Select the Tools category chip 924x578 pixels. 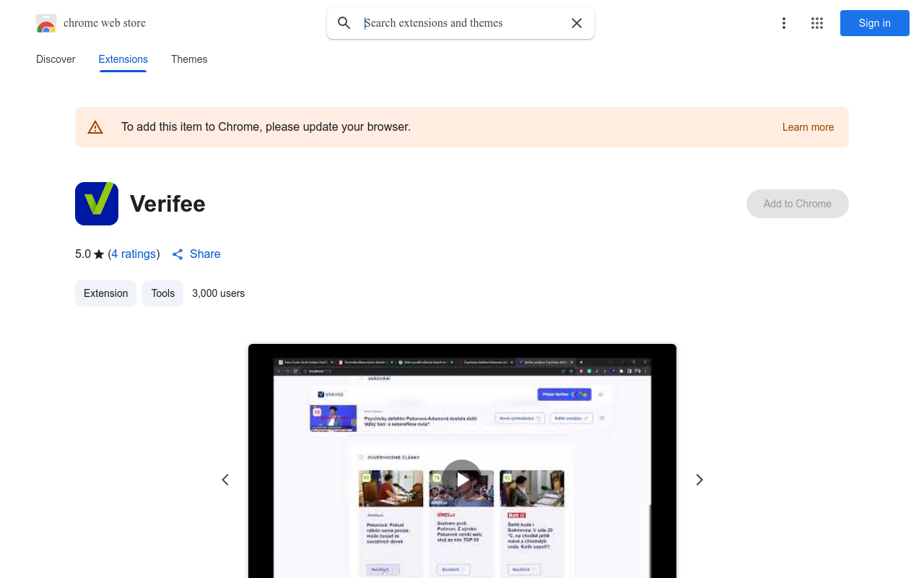coord(163,293)
